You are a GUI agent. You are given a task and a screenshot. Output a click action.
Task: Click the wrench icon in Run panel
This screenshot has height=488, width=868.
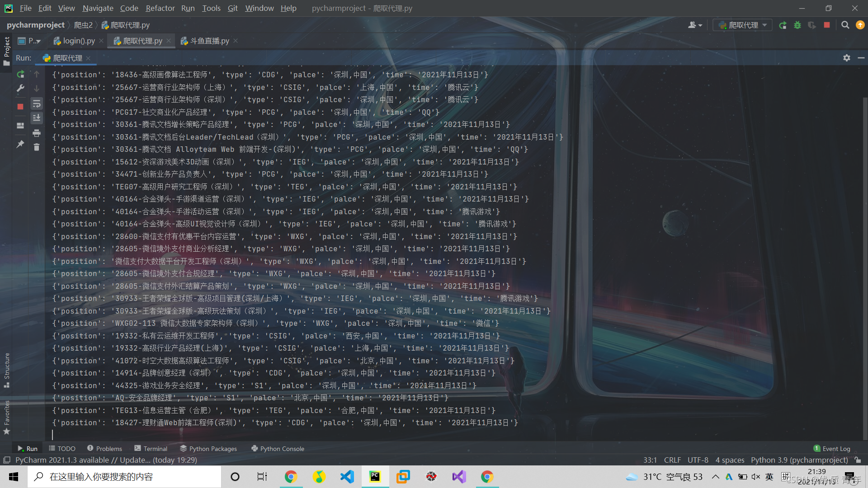[x=20, y=89]
